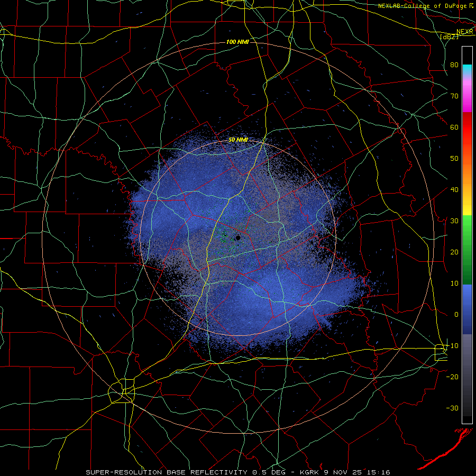Click the SUPER-RESOLUTION BASE REFLECTIVITY caption text
Screen dimensions: 476x476
[x=167, y=472]
